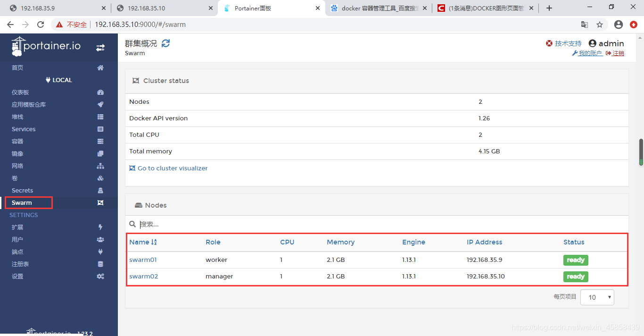The image size is (644, 336).
Task: Click the Go to cluster visualizer link
Action: (x=168, y=168)
